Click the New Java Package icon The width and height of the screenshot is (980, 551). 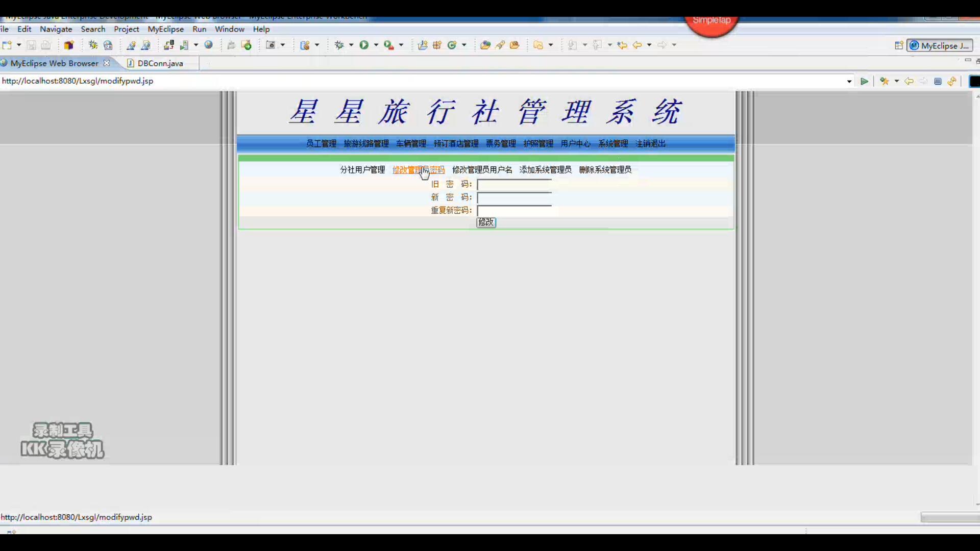click(437, 45)
